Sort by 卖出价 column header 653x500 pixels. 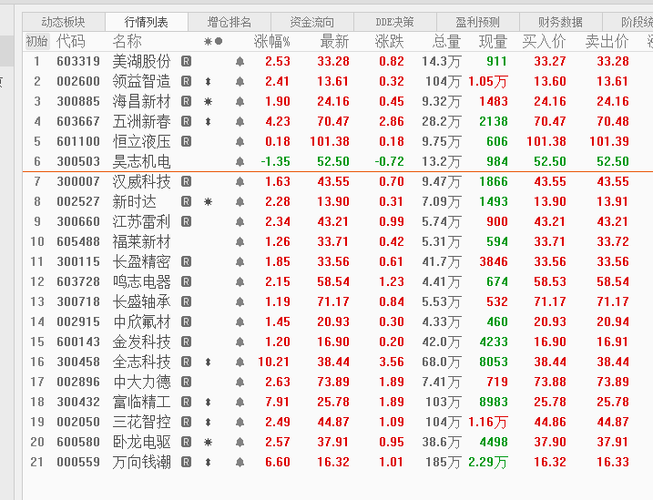click(x=607, y=42)
